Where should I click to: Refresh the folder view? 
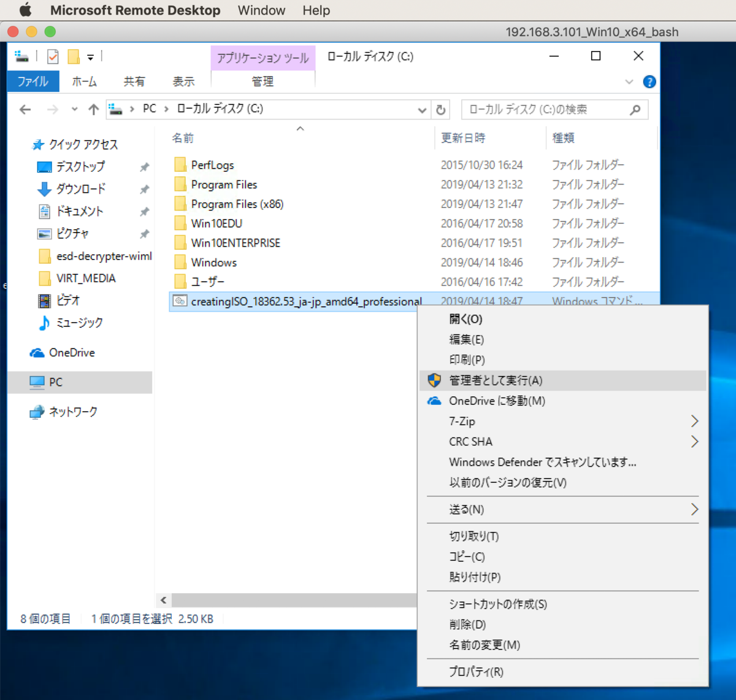(x=440, y=110)
